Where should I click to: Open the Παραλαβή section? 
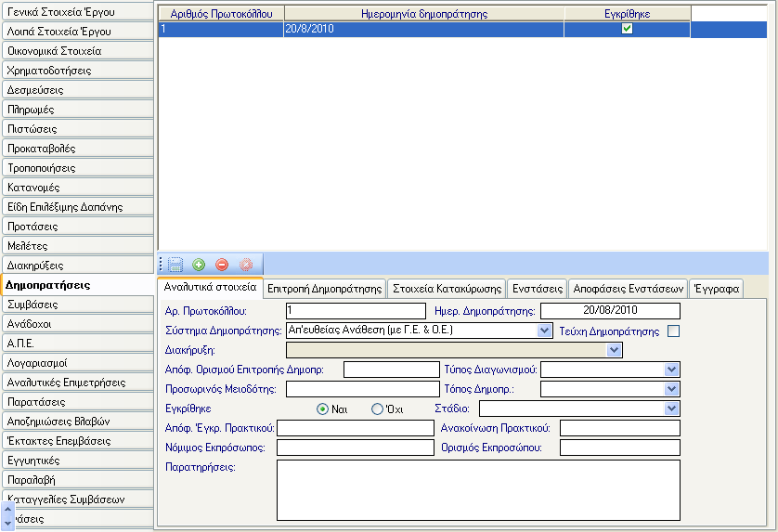tap(78, 480)
